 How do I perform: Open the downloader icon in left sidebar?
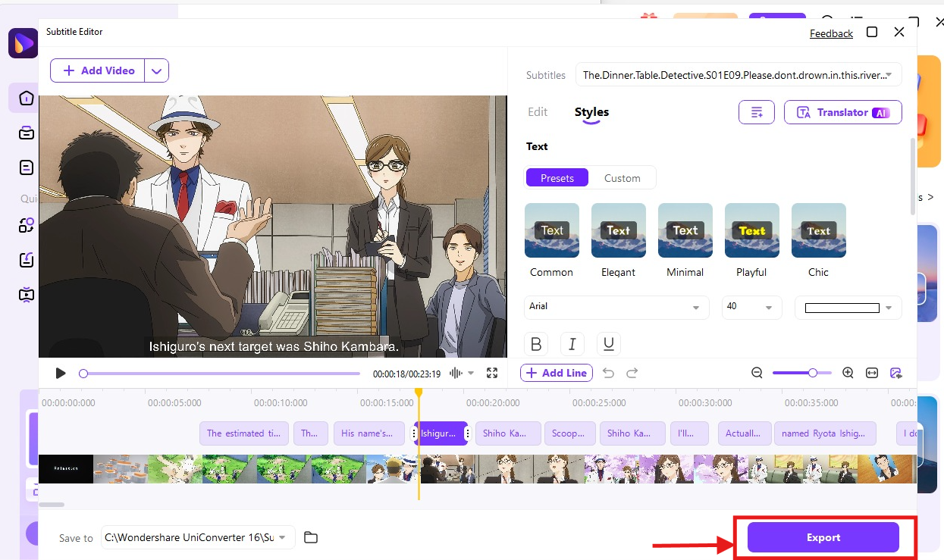[27, 260]
